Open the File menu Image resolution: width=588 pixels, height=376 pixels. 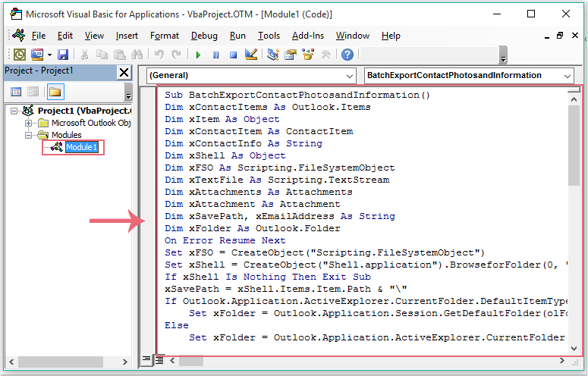[39, 36]
